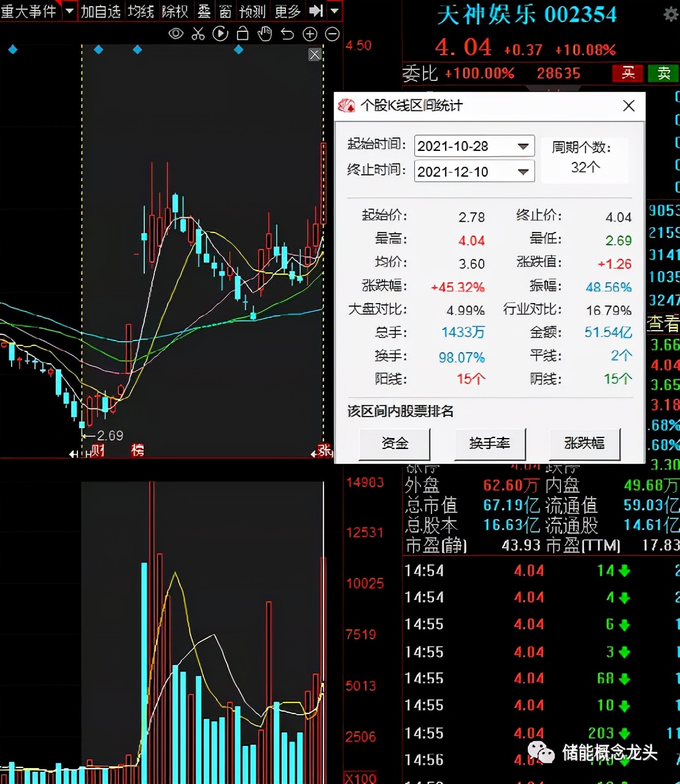Click the 资金 ranking button

click(x=394, y=444)
